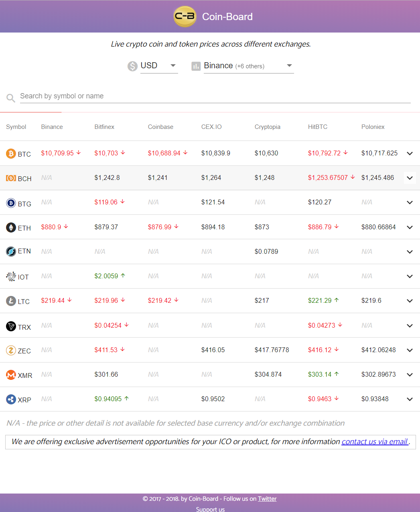The image size is (420, 512).
Task: Click the dollar currency icon beside USD
Action: (132, 66)
